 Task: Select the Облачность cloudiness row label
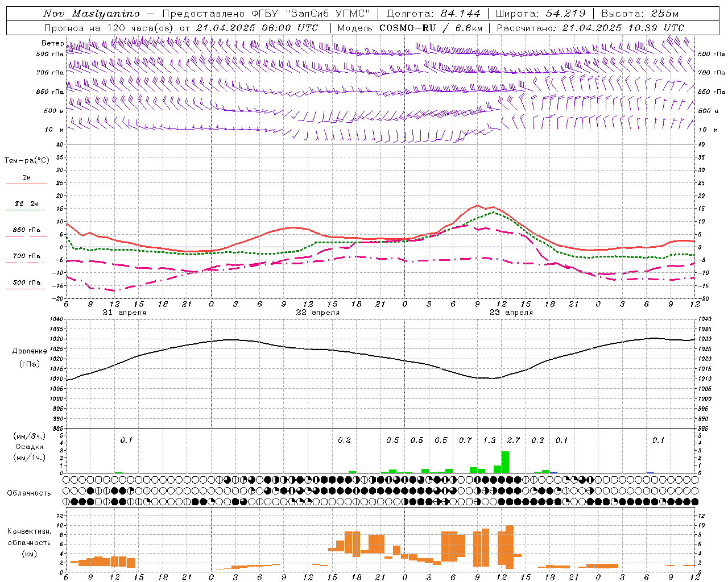(29, 493)
